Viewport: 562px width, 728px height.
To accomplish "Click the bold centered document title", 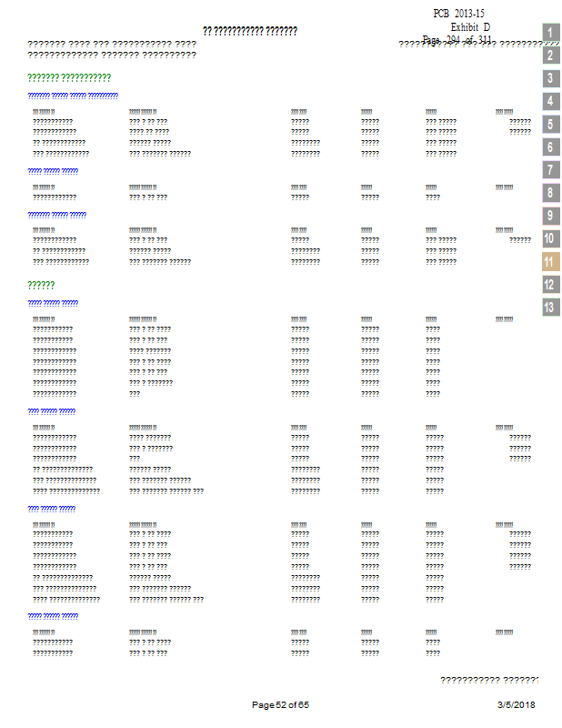I will [250, 31].
